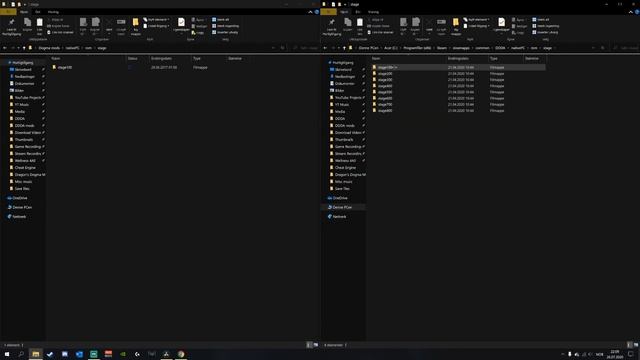Open Enkel tilgang dropdown in right window
Screen dimensions: 640x360
point(476,26)
